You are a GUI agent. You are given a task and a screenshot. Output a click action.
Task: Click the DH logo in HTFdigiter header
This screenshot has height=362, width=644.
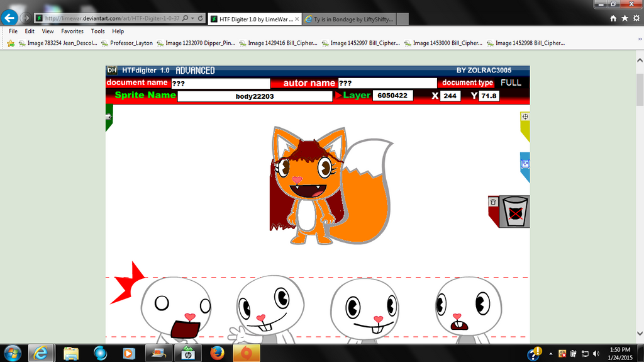coord(112,71)
